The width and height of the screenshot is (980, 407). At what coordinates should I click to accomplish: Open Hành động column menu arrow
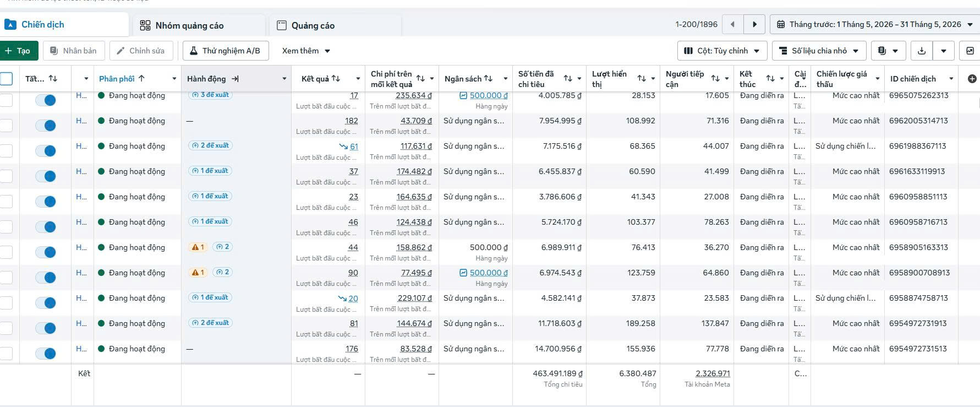tap(284, 79)
